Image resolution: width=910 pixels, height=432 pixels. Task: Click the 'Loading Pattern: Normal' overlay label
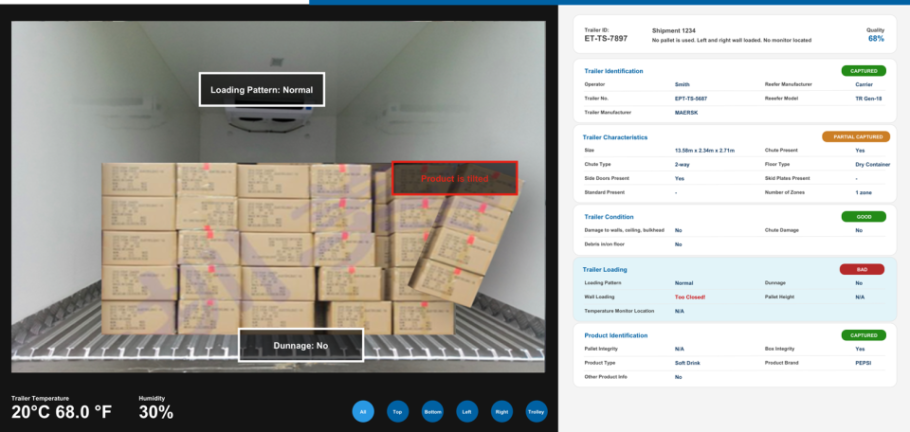[x=261, y=90]
